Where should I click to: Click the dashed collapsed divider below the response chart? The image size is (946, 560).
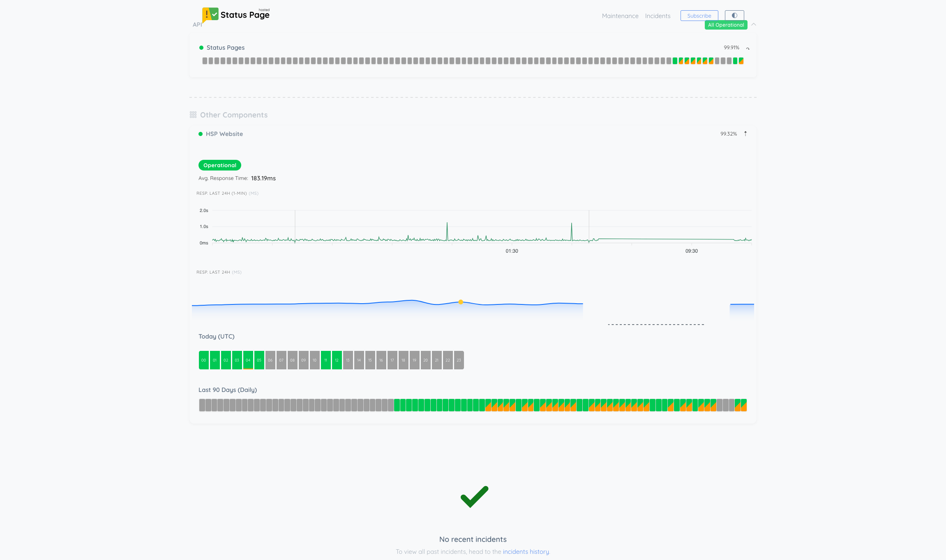click(656, 324)
